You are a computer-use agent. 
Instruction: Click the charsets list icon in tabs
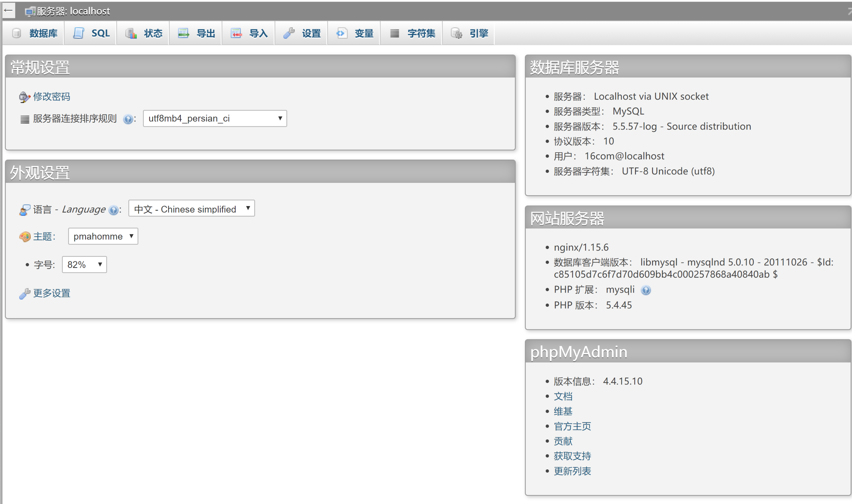pos(395,33)
